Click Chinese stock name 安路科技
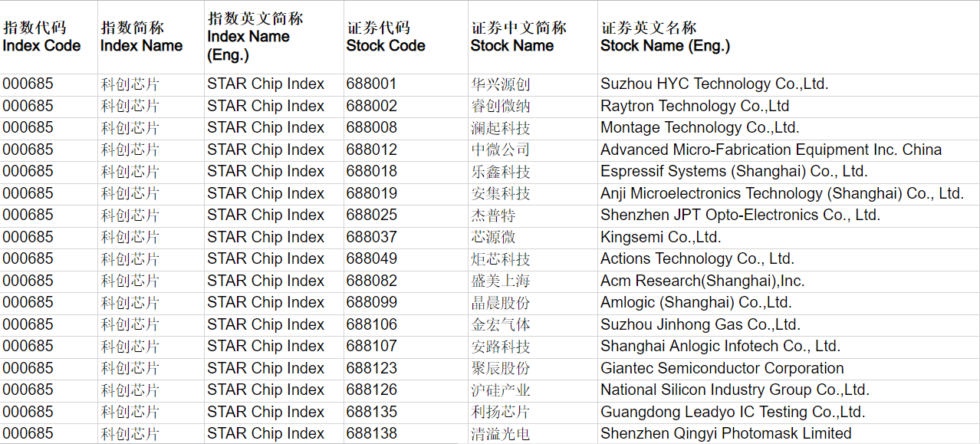This screenshot has width=980, height=444. click(501, 346)
